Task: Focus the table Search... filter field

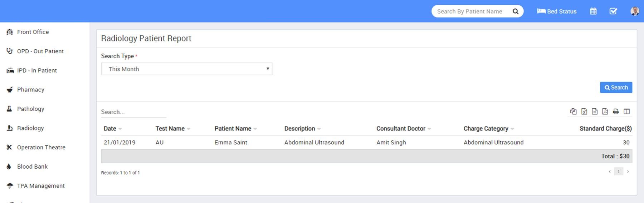Action: click(133, 112)
